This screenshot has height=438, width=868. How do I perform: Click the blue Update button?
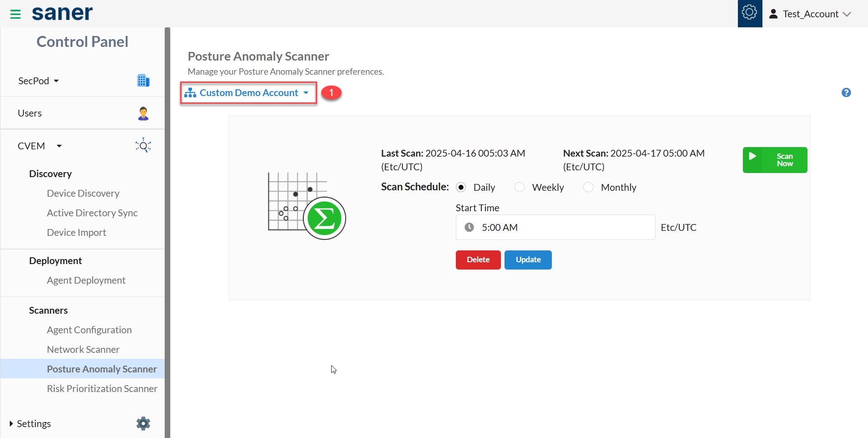pyautogui.click(x=528, y=260)
